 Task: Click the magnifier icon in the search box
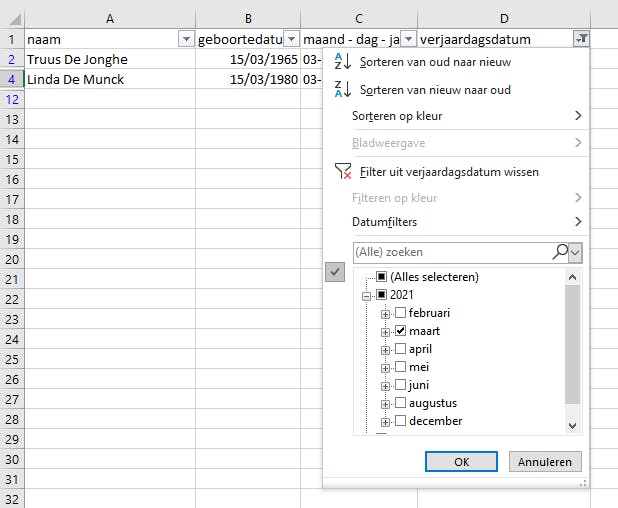click(561, 252)
